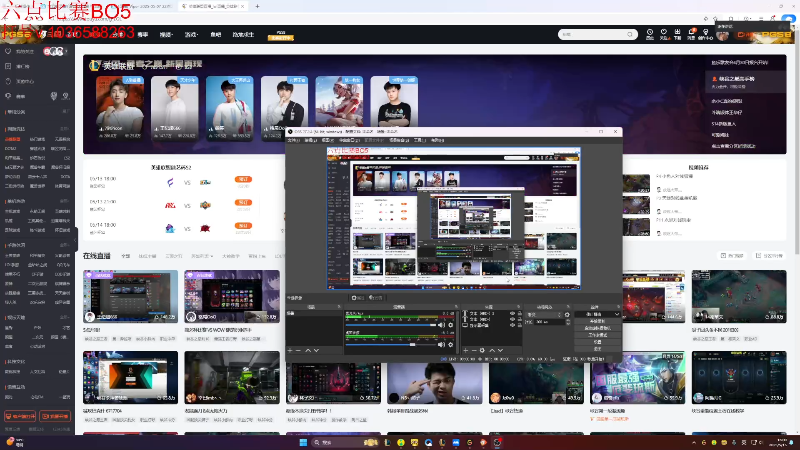Viewport: 800px width, 450px height.
Task: Adjust the second mixer channel volume slider
Action: pos(391,344)
